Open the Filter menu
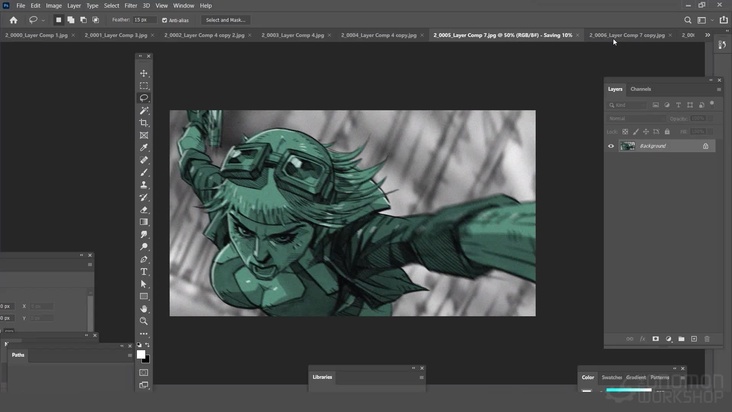Screen dimensions: 732x412 click(131, 6)
